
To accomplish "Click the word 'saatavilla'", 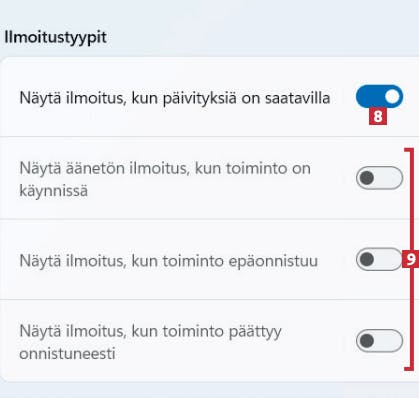I will tap(297, 98).
